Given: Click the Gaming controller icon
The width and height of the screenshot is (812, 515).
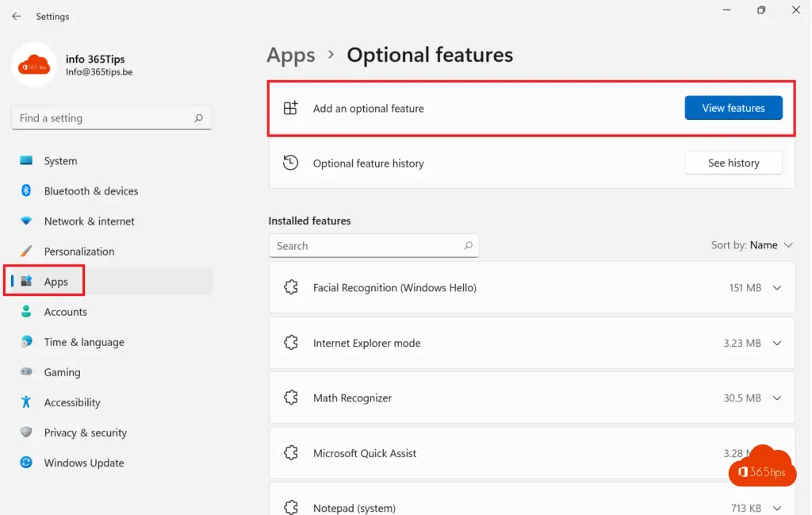Looking at the screenshot, I should pyautogui.click(x=26, y=371).
